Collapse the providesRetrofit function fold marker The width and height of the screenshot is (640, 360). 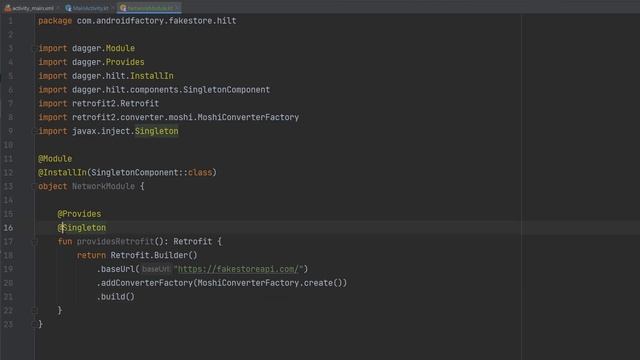tap(35, 242)
